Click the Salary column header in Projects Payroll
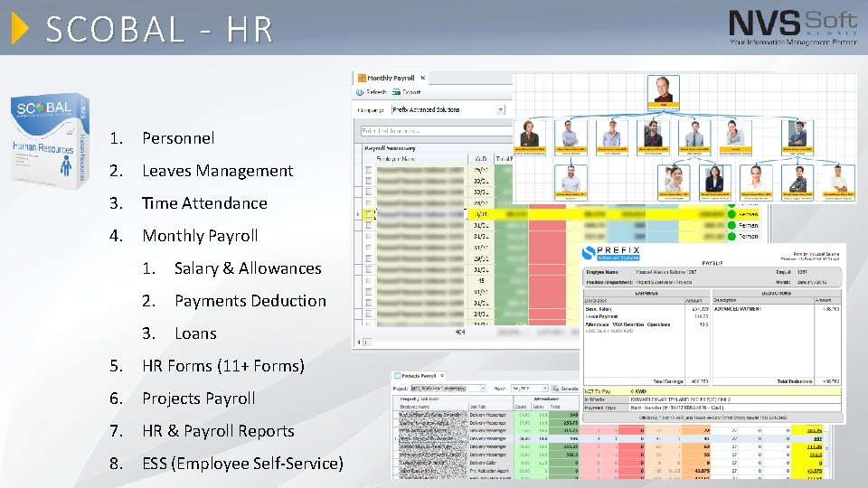868x488 pixels. pyautogui.click(x=538, y=407)
